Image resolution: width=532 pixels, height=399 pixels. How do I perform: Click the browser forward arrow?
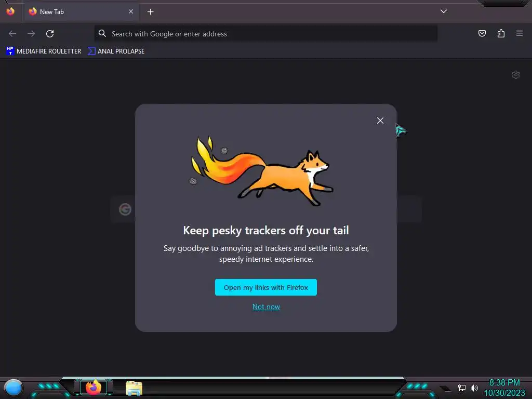tap(31, 34)
